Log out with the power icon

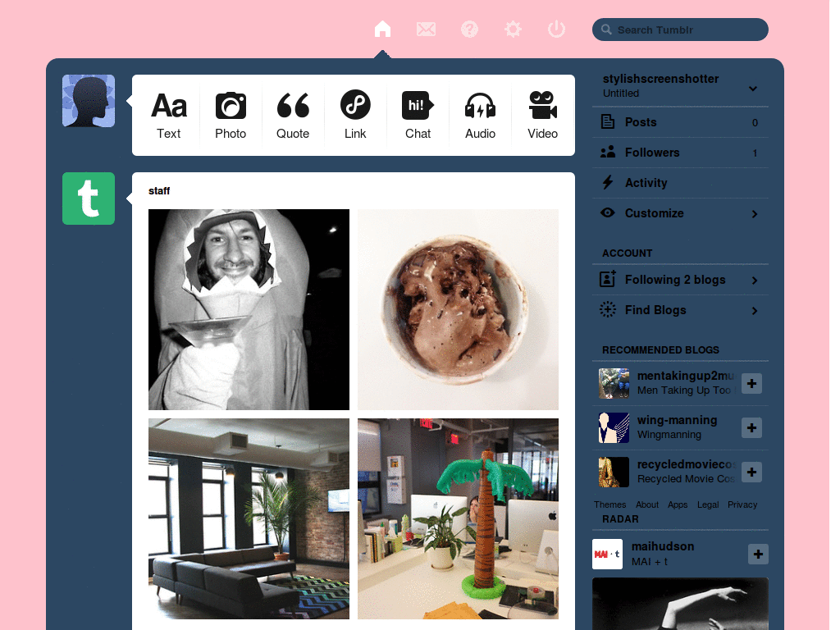557,29
